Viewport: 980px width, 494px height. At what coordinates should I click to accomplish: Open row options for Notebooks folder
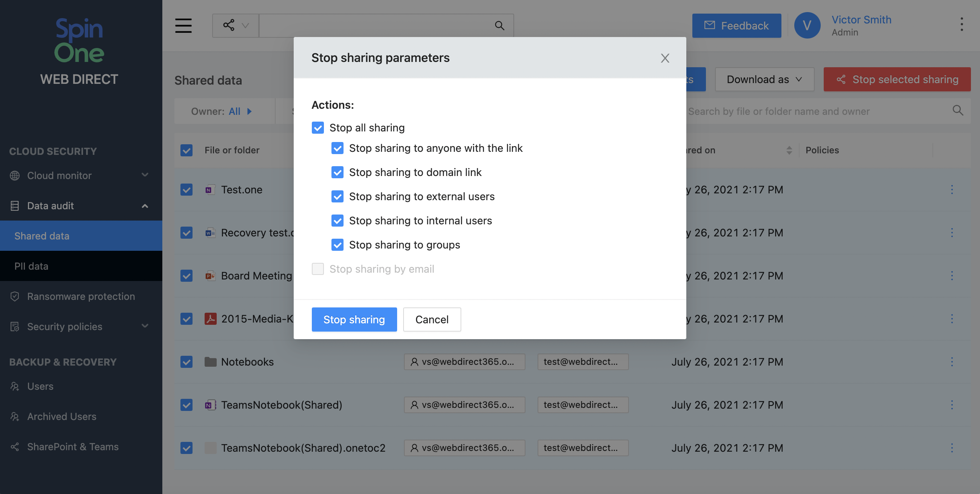pos(951,361)
